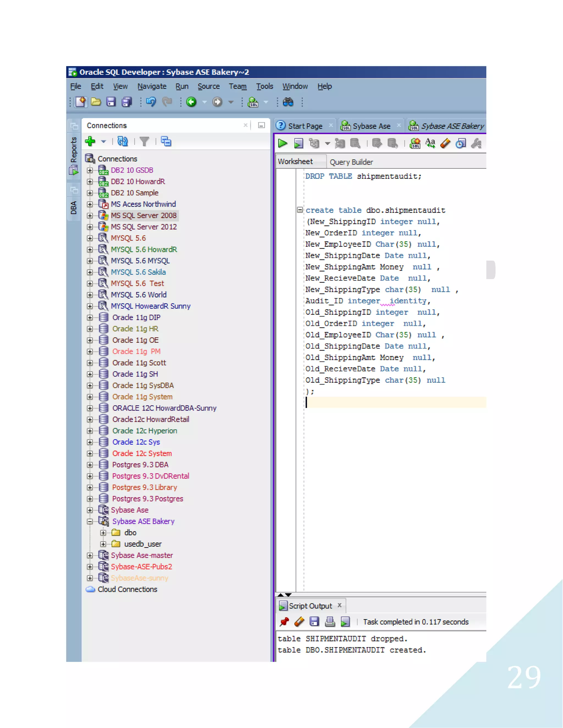Screen dimensions: 563x728
Task: Expand the Oracle 11g HR connection
Action: [90, 329]
